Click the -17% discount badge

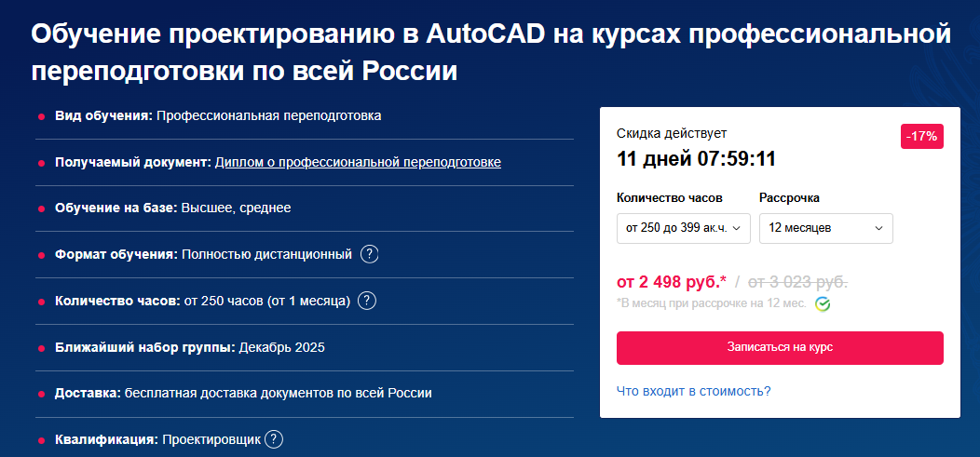(x=922, y=137)
